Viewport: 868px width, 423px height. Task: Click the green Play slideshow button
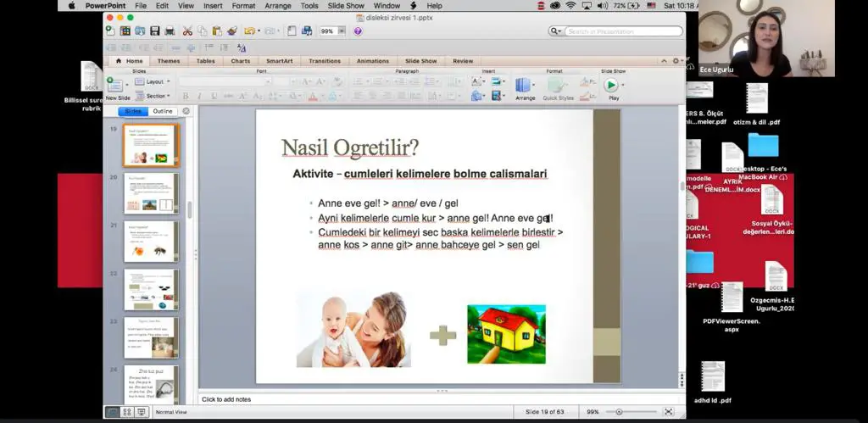(x=610, y=85)
